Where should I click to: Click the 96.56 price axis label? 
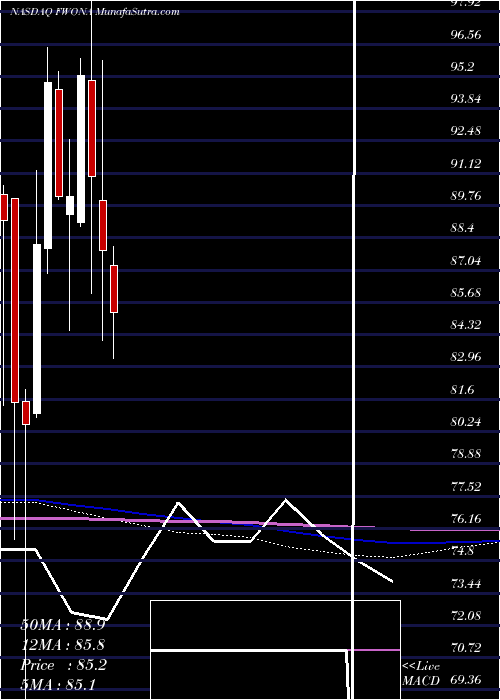(466, 35)
